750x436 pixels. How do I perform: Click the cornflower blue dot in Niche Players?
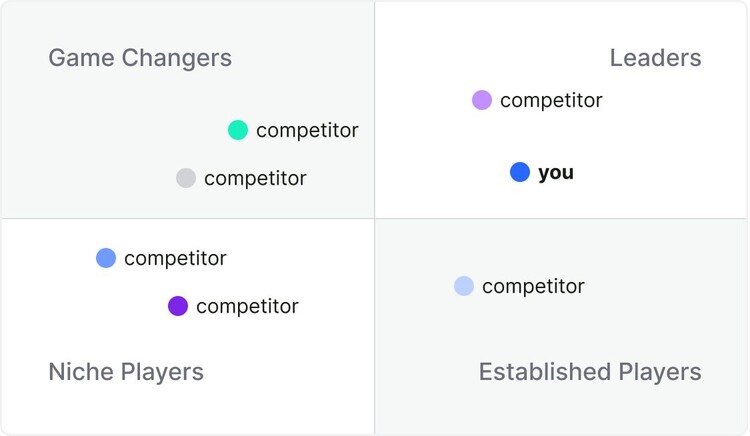(106, 258)
